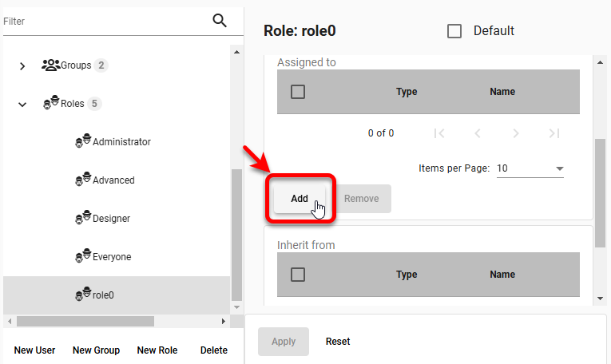Open the Items per Page dropdown
The image size is (611, 364).
(x=530, y=168)
